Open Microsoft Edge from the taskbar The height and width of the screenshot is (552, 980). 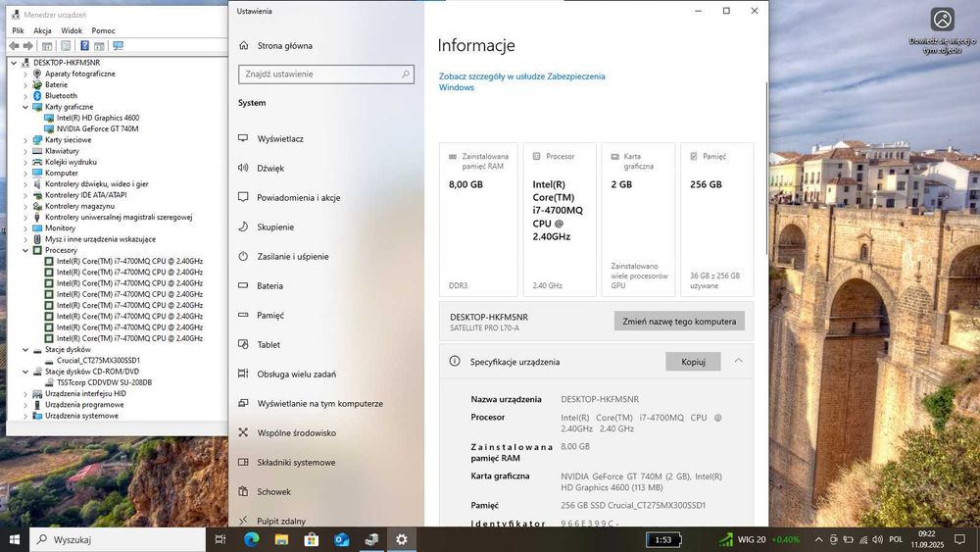coord(251,539)
